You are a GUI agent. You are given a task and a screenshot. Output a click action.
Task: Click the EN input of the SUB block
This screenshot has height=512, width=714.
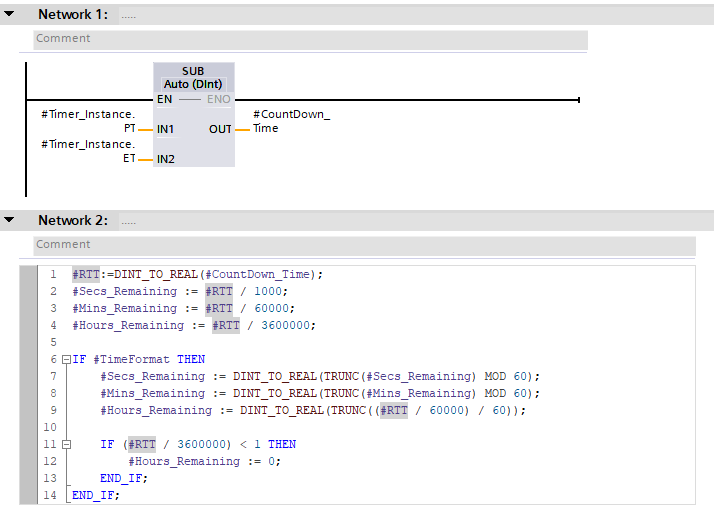[x=164, y=99]
